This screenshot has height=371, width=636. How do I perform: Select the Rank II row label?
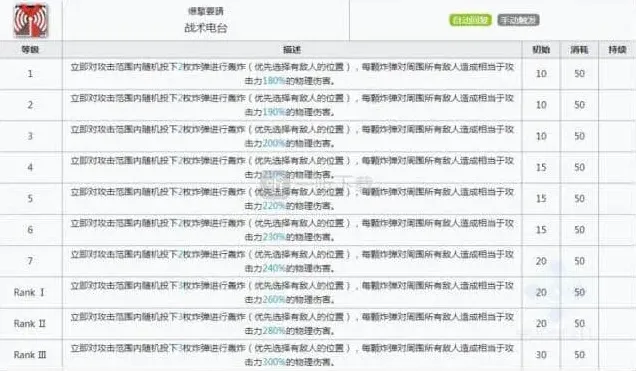point(30,324)
